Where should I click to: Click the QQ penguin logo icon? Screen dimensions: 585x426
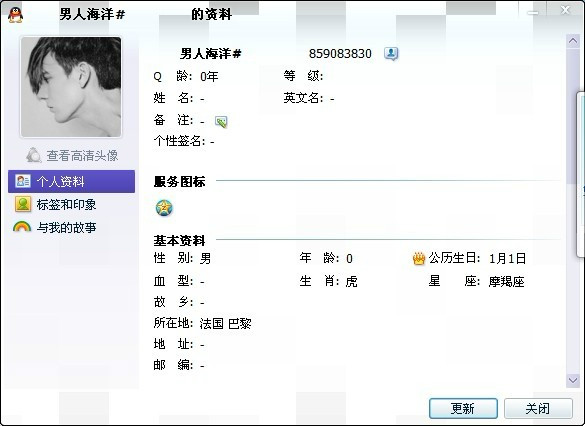(15, 15)
